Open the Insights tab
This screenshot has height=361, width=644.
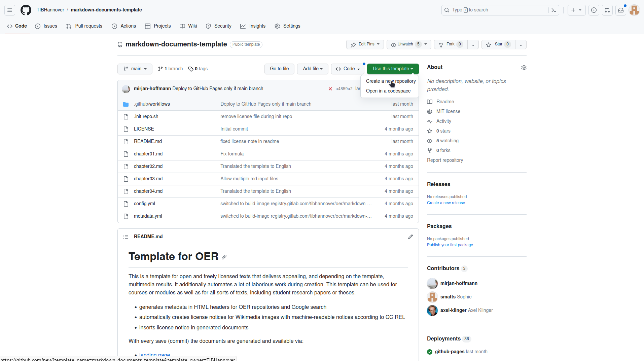[253, 26]
